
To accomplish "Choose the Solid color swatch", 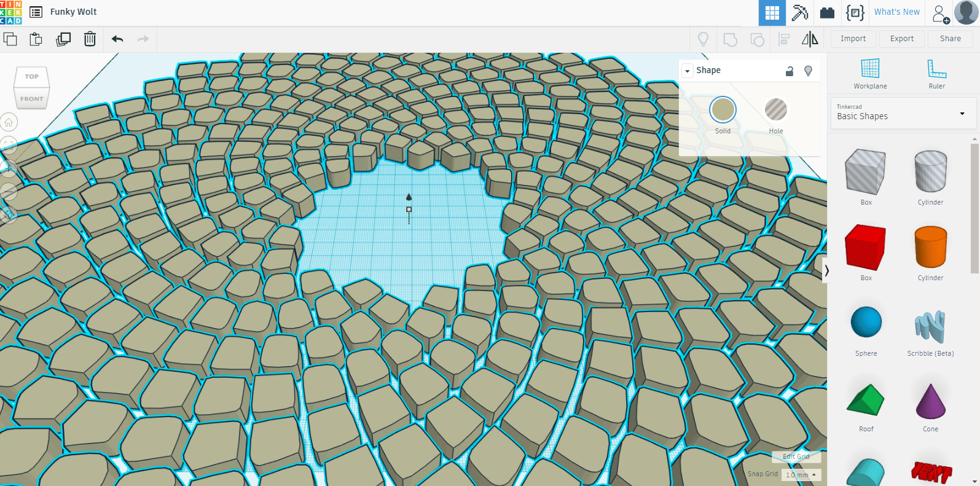I will (x=723, y=110).
